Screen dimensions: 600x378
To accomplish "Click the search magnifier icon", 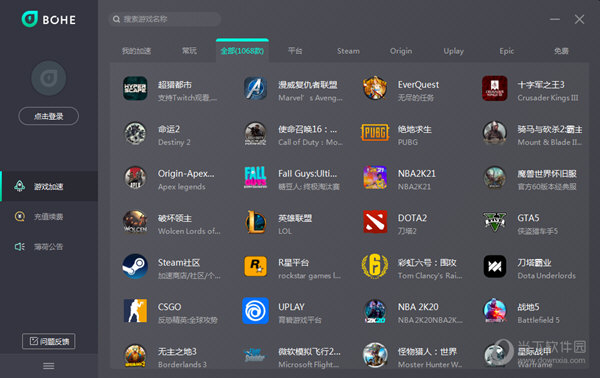I will click(x=116, y=19).
